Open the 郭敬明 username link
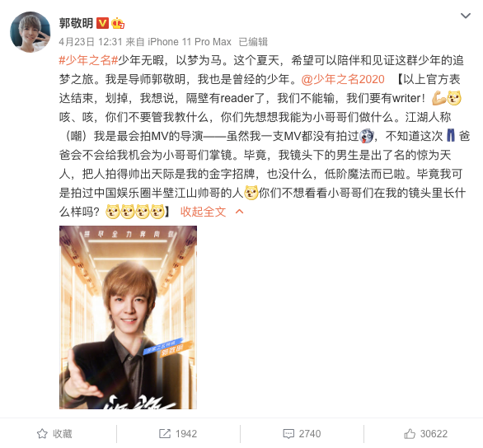The width and height of the screenshot is (483, 448). (x=76, y=23)
